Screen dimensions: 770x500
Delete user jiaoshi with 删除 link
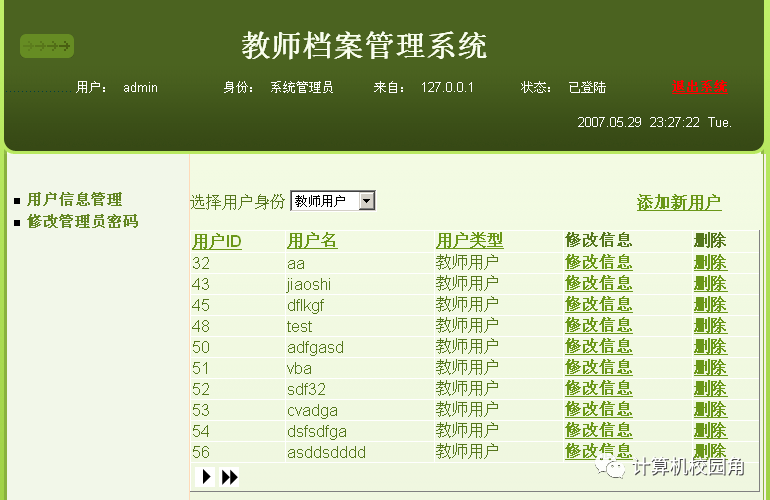point(710,284)
